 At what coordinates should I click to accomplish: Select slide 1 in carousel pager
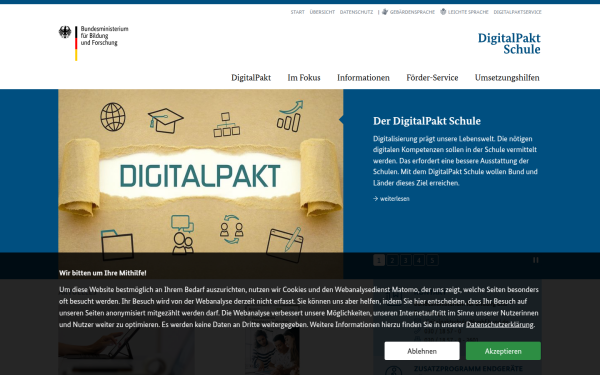tap(379, 261)
